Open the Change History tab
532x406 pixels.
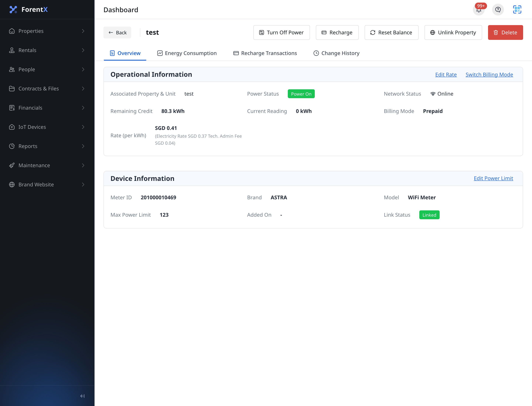pyautogui.click(x=336, y=53)
